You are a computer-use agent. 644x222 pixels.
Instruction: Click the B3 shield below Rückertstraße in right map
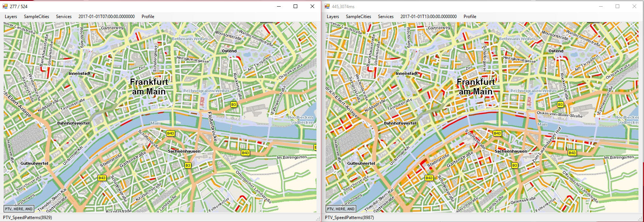560,104
